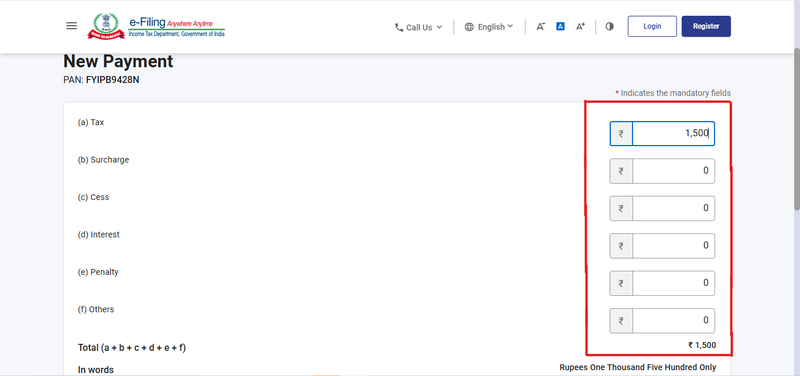Click the rupee symbol beside Interest field
The image size is (800, 376).
pyautogui.click(x=621, y=246)
